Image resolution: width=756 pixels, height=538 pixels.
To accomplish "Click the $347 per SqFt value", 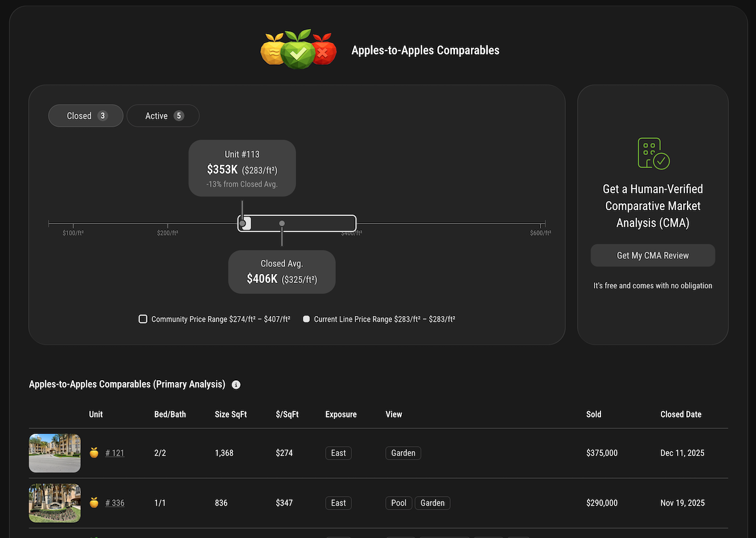I will [284, 503].
